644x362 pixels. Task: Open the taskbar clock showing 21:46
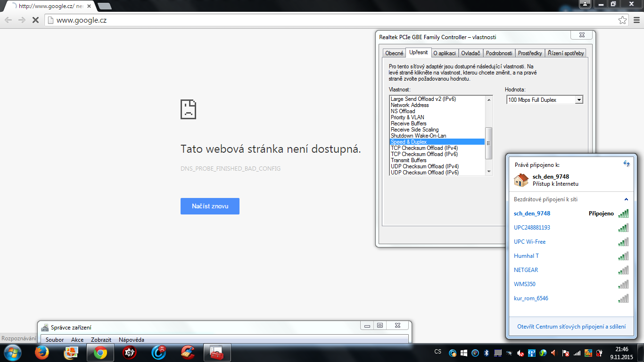point(622,353)
